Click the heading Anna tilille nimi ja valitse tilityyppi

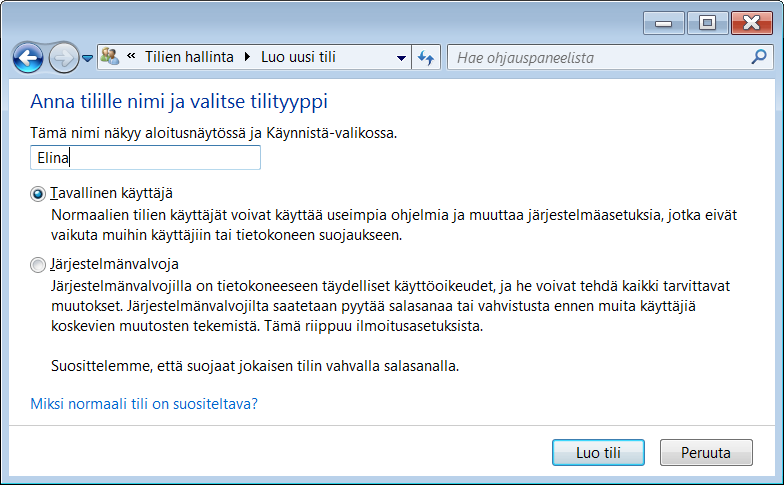pos(179,102)
